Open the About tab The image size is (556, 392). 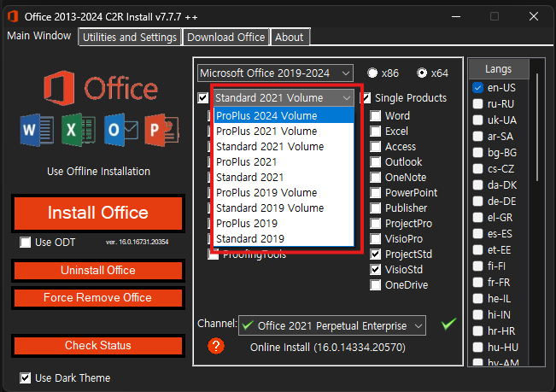(x=290, y=37)
